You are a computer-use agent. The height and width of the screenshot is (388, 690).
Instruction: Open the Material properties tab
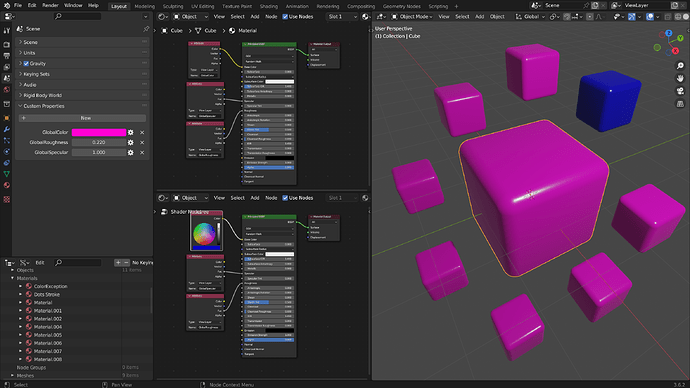tap(7, 185)
